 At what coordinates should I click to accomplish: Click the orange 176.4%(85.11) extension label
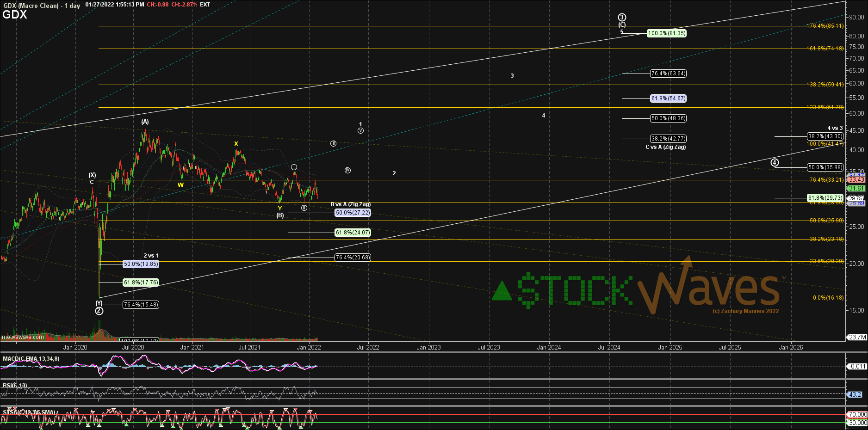(825, 26)
